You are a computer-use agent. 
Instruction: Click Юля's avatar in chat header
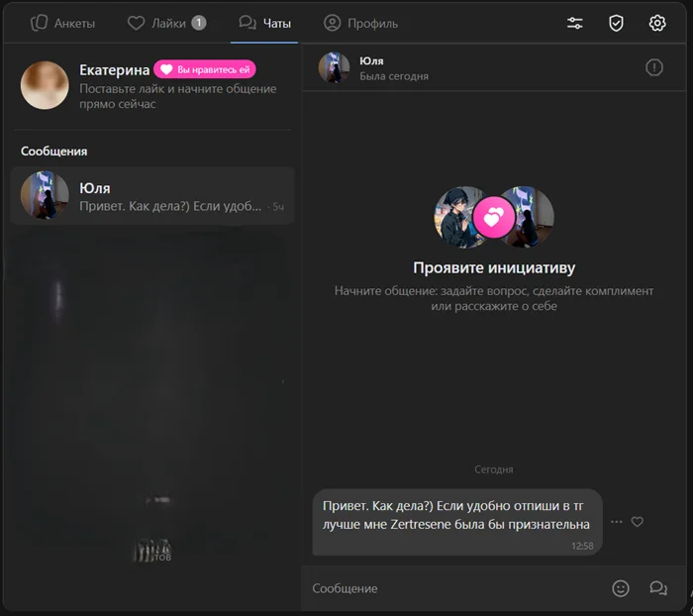click(334, 67)
